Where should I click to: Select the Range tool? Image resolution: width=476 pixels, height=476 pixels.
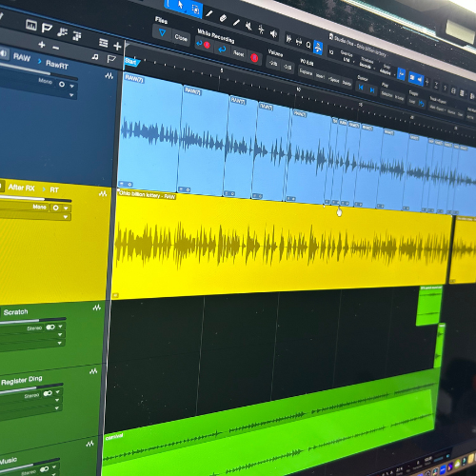pos(195,10)
